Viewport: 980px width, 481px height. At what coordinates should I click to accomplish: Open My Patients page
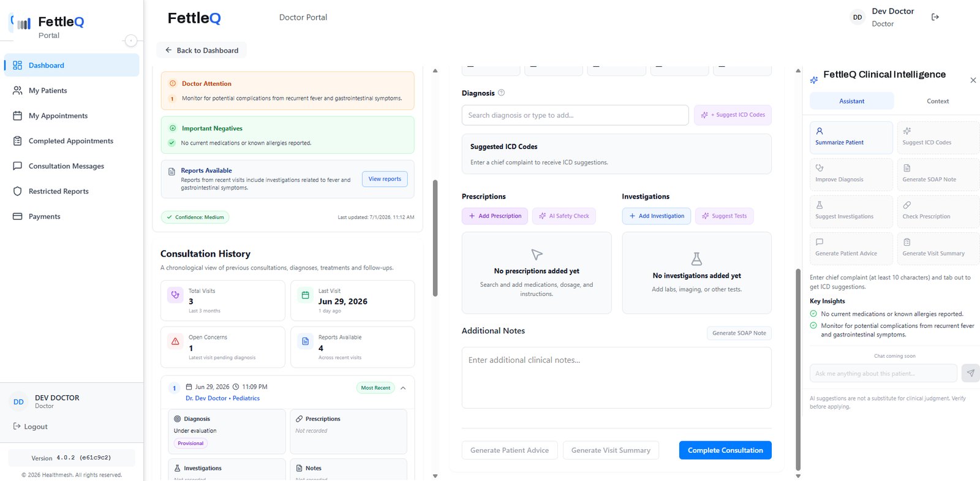point(72,90)
